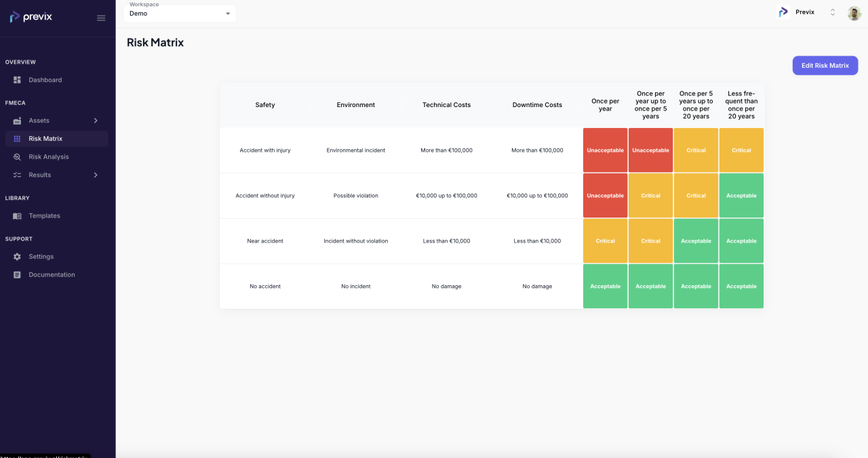Click the Dashboard grid icon in sidebar

[17, 80]
